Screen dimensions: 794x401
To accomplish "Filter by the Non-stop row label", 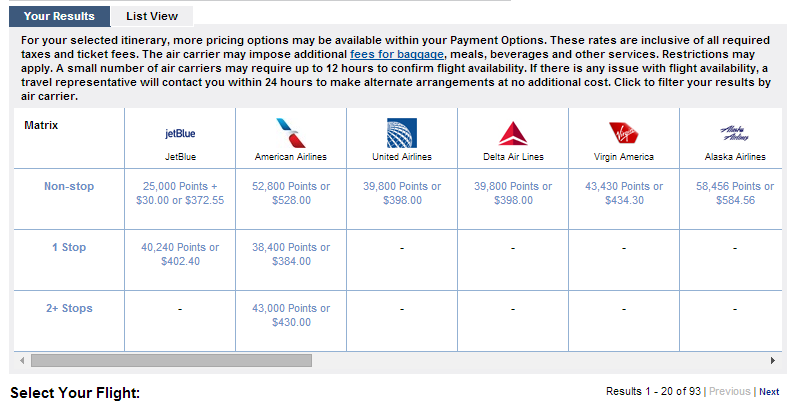I will pos(69,186).
